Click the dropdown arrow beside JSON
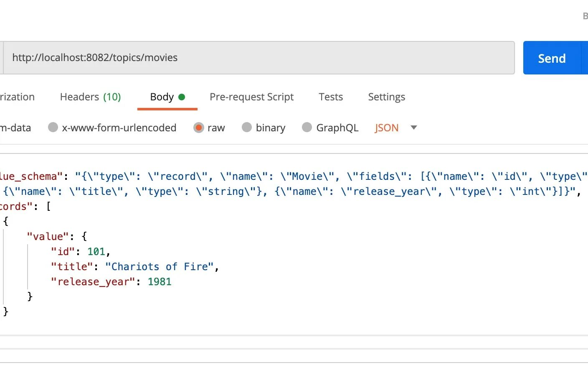 (414, 128)
